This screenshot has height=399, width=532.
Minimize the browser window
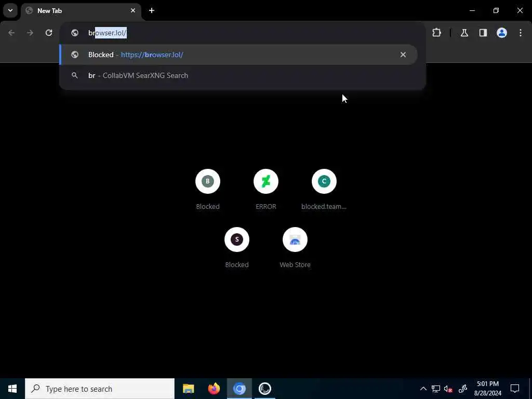(x=472, y=10)
